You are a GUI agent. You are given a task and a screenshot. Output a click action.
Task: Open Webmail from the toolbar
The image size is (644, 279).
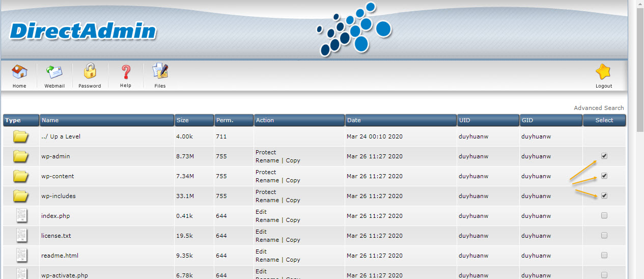click(54, 72)
